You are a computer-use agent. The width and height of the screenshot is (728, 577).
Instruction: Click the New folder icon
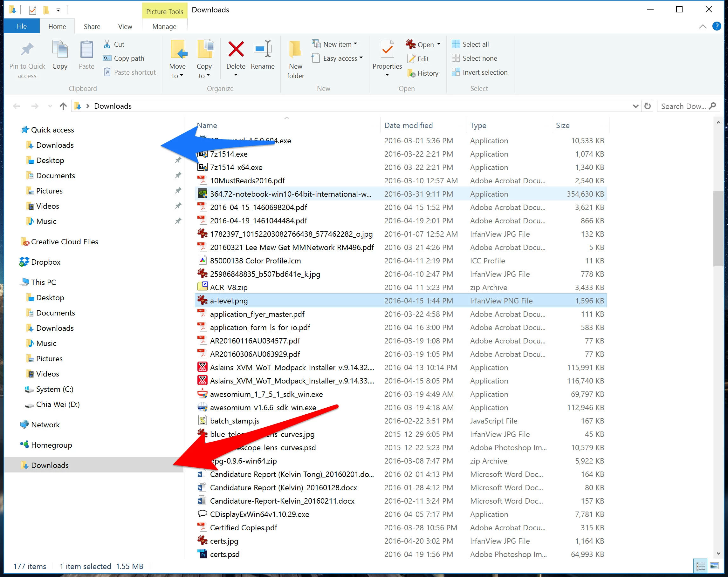point(295,50)
